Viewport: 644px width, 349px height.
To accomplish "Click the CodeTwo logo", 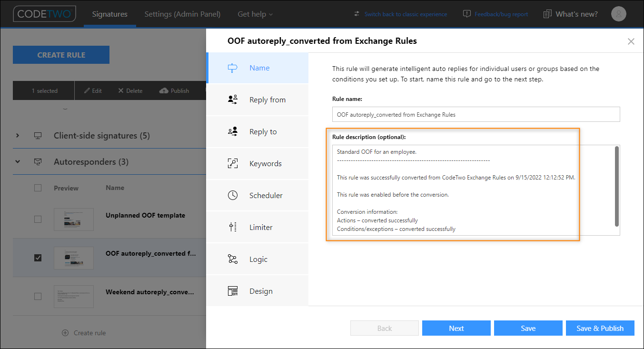I will [x=45, y=14].
